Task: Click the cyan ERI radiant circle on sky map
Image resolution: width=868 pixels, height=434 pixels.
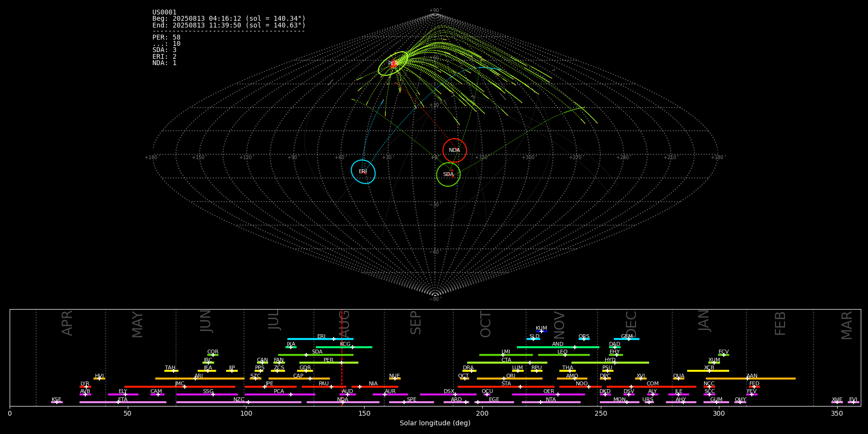Action: click(x=363, y=172)
